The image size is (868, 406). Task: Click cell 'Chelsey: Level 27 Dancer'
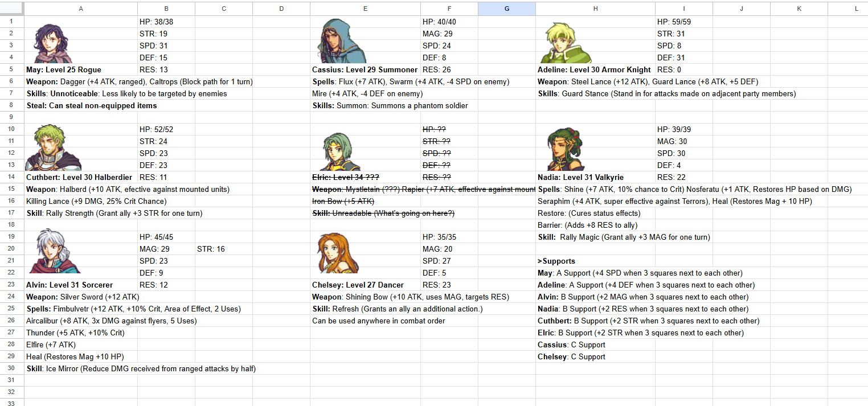pos(365,285)
